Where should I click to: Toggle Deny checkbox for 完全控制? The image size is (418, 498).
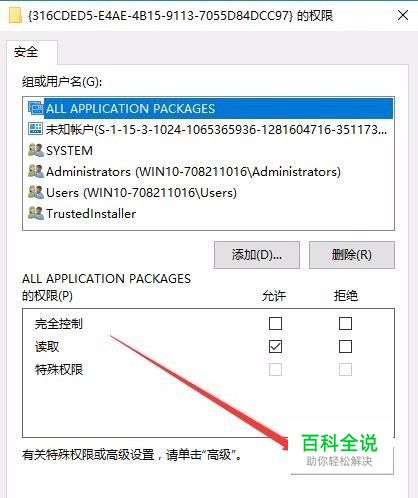coord(345,323)
